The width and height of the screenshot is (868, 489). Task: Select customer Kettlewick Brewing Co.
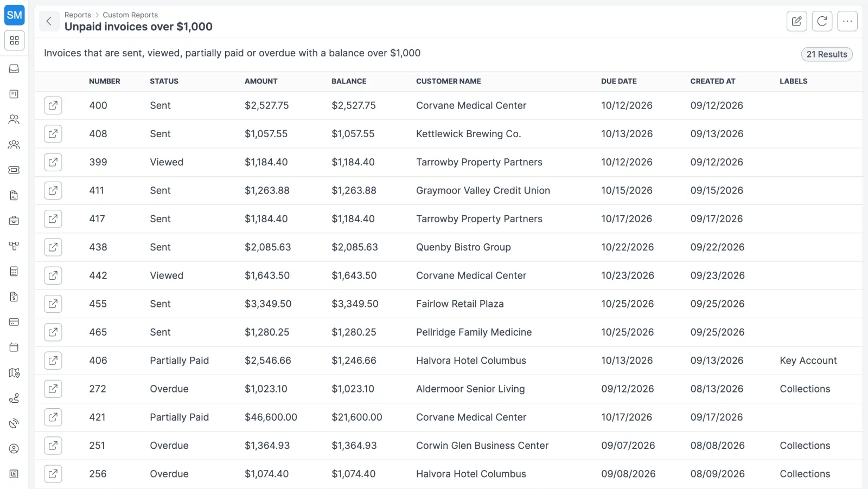point(469,133)
